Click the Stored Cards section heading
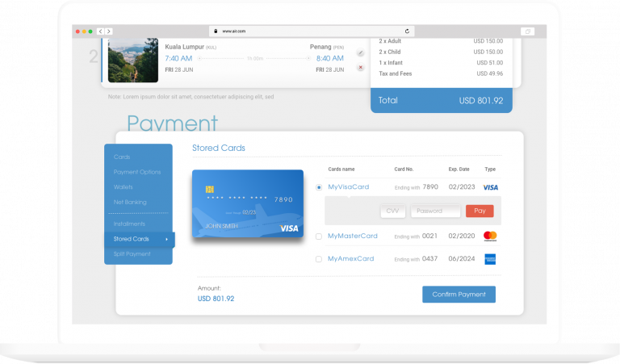This screenshot has height=364, width=620. [219, 148]
